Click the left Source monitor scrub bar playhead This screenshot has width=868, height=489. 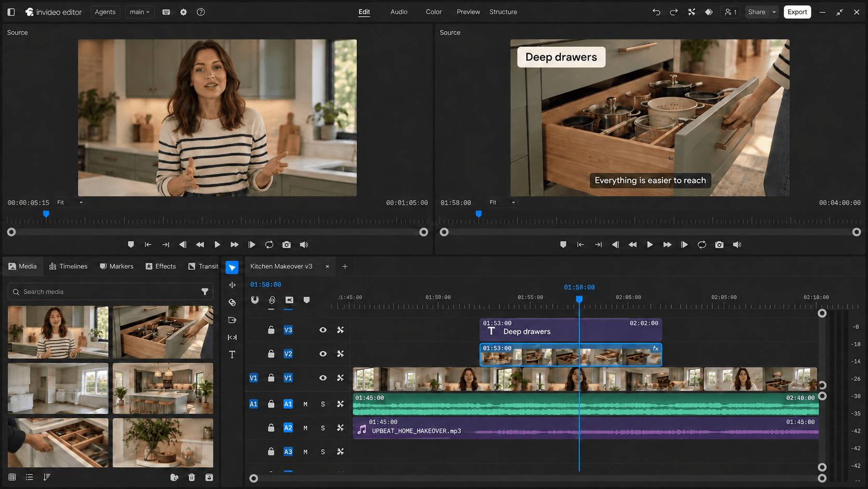[x=46, y=214]
